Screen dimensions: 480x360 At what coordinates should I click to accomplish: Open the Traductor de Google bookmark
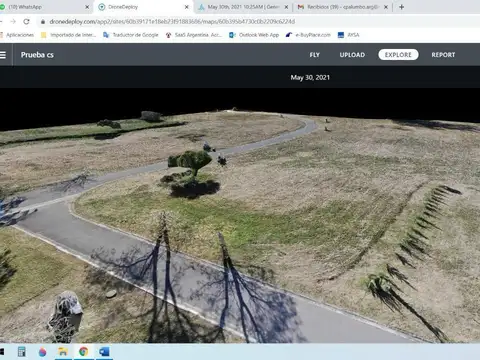pyautogui.click(x=131, y=35)
